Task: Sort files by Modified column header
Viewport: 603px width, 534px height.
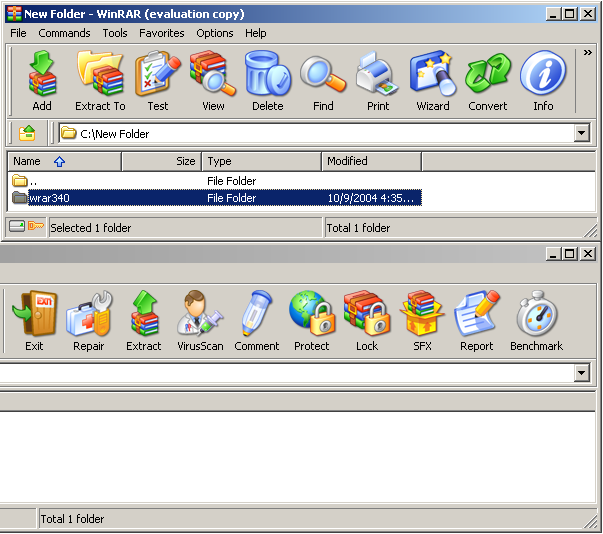Action: click(x=371, y=161)
